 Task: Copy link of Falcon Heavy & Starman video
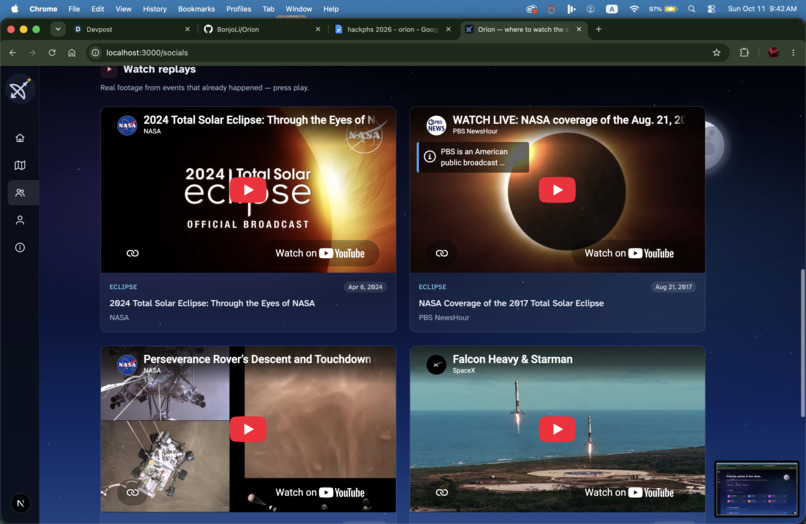442,492
